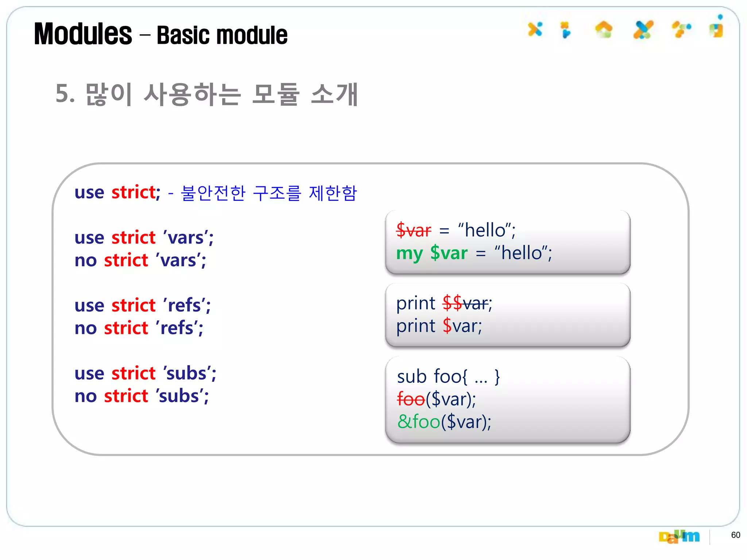Click the page number 60
747x560 pixels.
click(736, 535)
